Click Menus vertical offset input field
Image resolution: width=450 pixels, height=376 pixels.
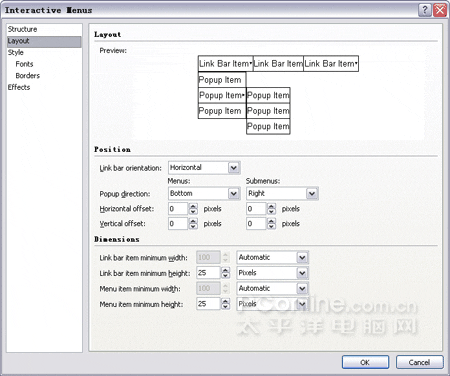coord(178,224)
